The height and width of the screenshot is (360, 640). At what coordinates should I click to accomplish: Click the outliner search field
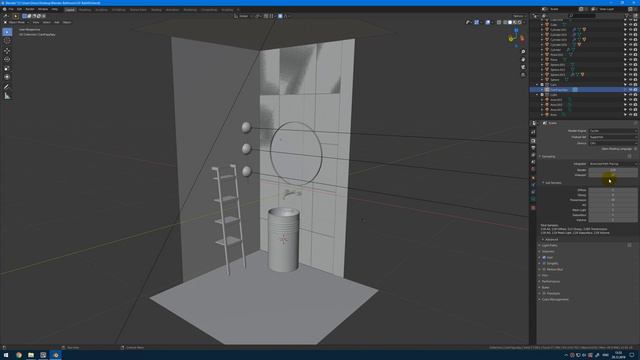point(582,16)
